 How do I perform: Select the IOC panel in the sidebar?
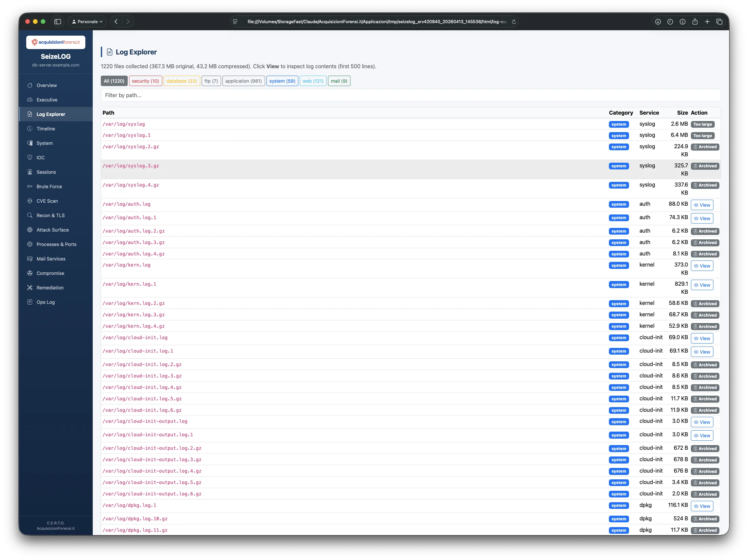click(40, 157)
